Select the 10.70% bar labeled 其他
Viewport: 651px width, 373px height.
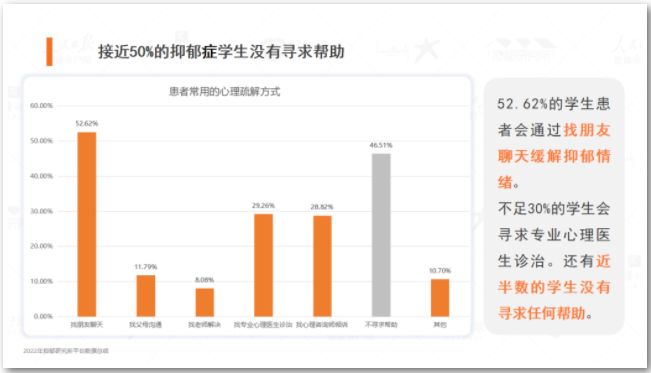pyautogui.click(x=440, y=298)
